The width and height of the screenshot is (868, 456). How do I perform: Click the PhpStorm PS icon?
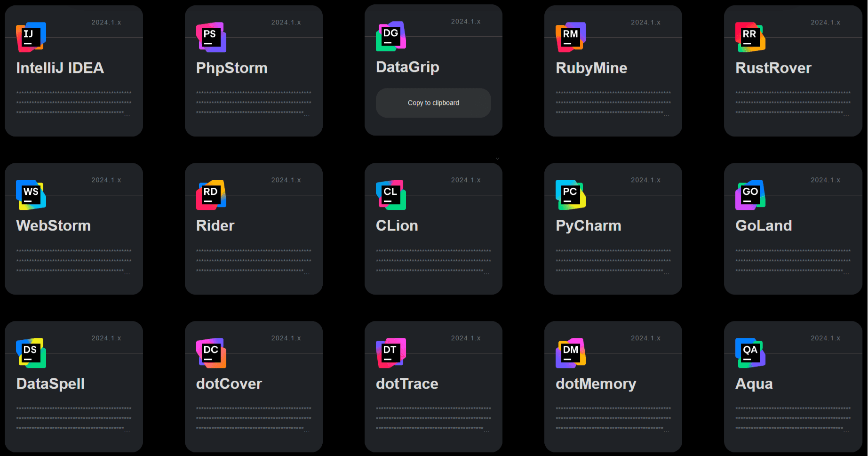[x=211, y=37]
